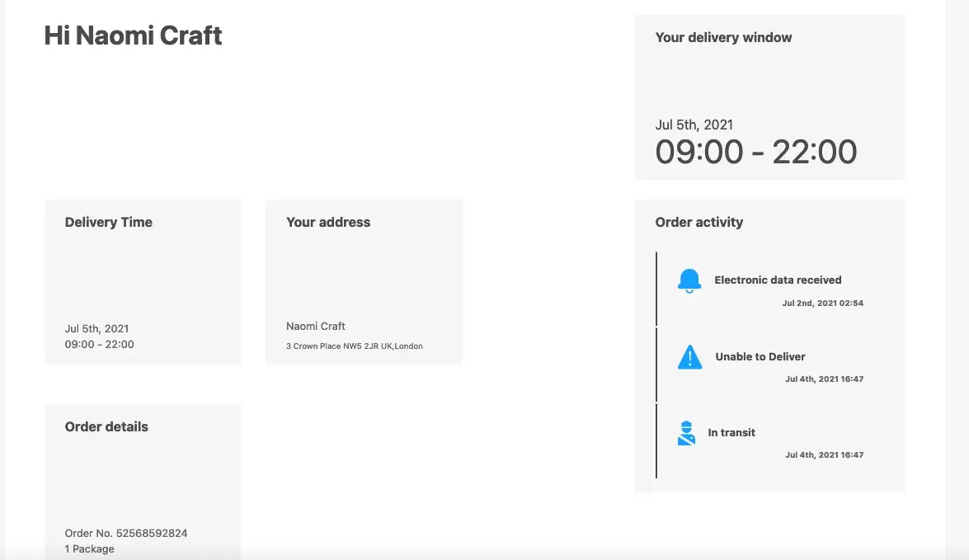Screen dimensions: 969x560
Task: Click the 1 Package text
Action: pos(89,549)
